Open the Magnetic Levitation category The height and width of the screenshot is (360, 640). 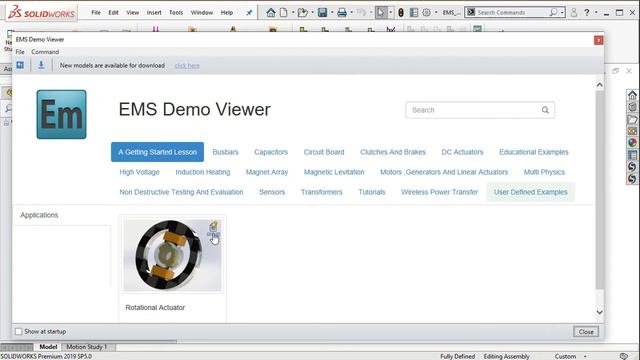(334, 172)
